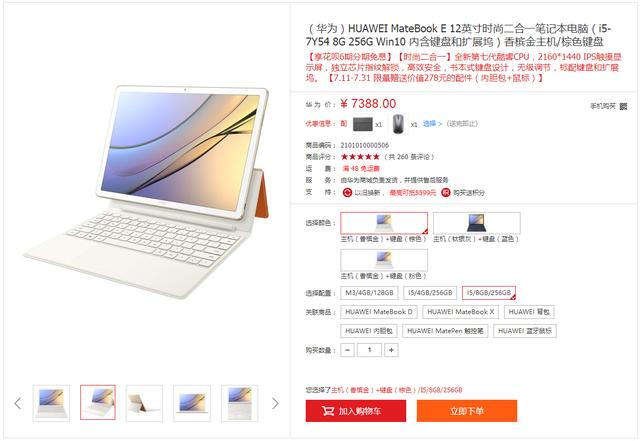Click the gift mouse icon
640x441 pixels.
click(x=398, y=124)
